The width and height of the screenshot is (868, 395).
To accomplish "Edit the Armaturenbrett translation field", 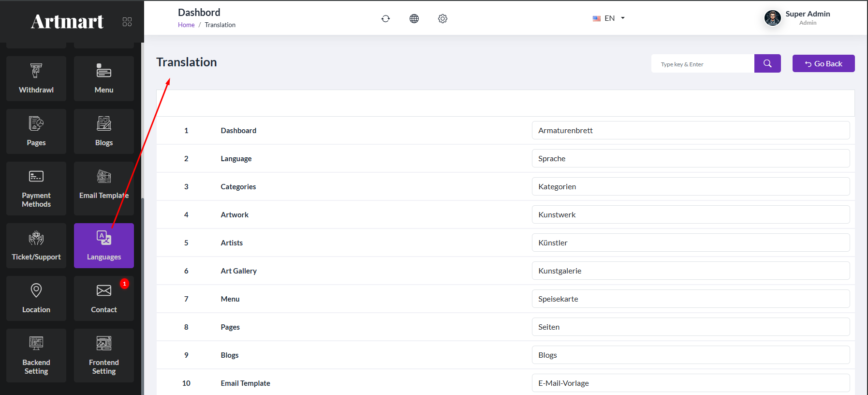I will pyautogui.click(x=691, y=130).
